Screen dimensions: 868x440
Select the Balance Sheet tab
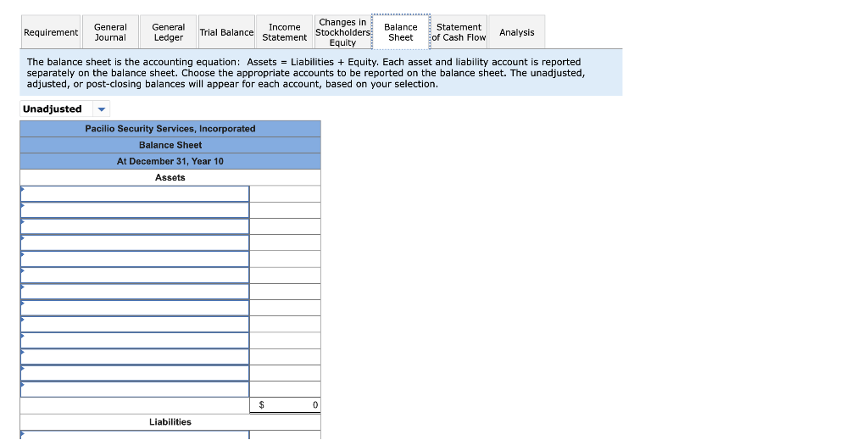pyautogui.click(x=401, y=32)
